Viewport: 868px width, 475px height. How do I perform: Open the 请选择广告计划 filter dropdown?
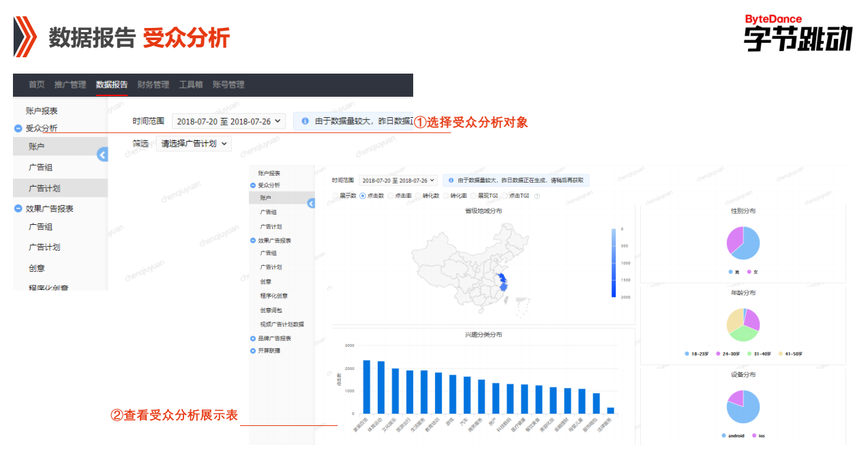[x=194, y=144]
